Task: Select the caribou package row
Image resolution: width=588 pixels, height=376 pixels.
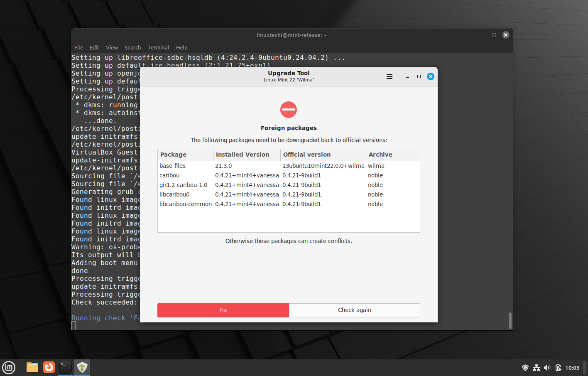Action: 289,175
